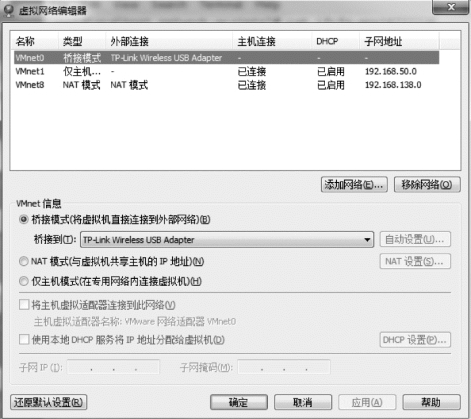Select the VMnet1 host-only network row

226,71
